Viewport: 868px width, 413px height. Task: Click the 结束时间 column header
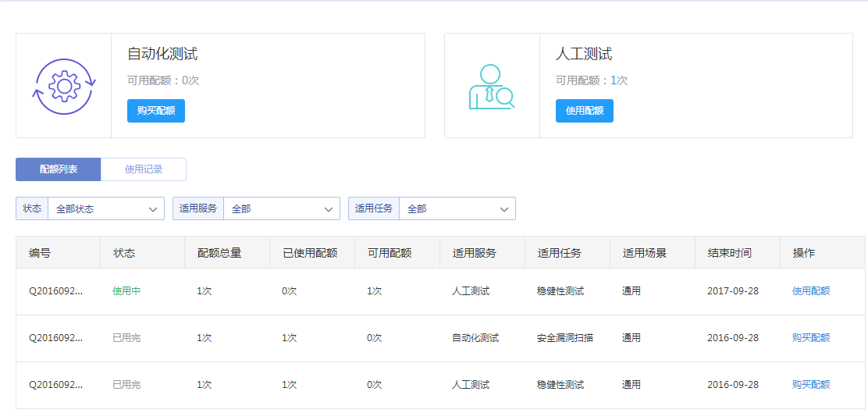(729, 253)
